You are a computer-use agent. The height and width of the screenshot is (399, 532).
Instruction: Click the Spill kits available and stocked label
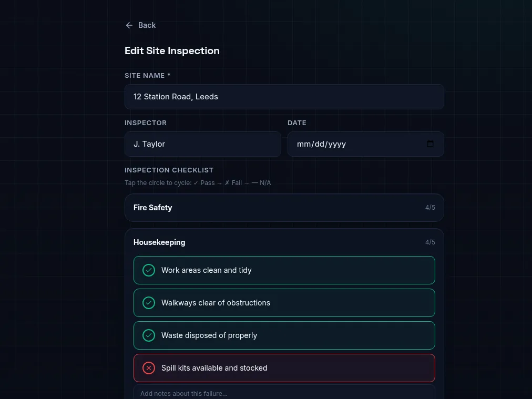(x=214, y=368)
